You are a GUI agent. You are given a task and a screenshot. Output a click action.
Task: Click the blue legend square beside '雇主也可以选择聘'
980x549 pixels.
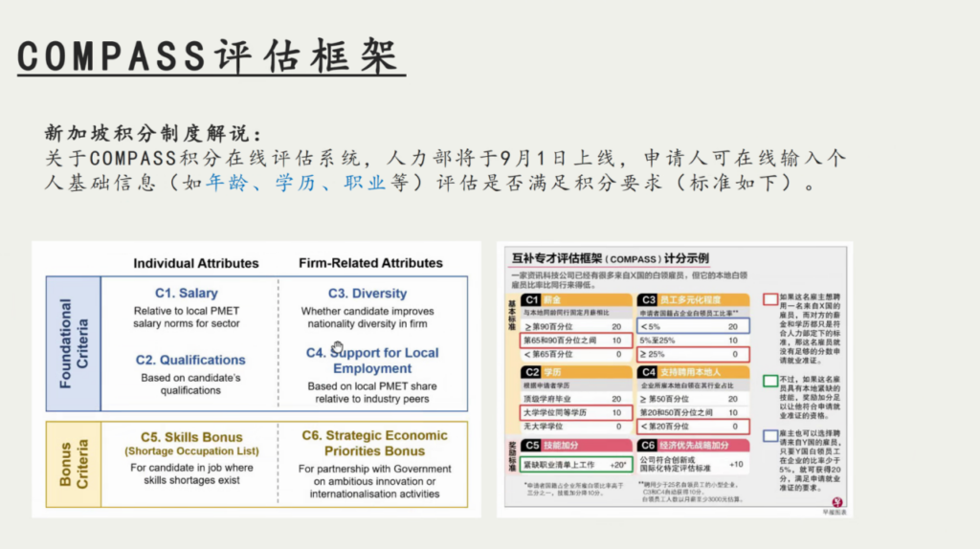pos(770,436)
